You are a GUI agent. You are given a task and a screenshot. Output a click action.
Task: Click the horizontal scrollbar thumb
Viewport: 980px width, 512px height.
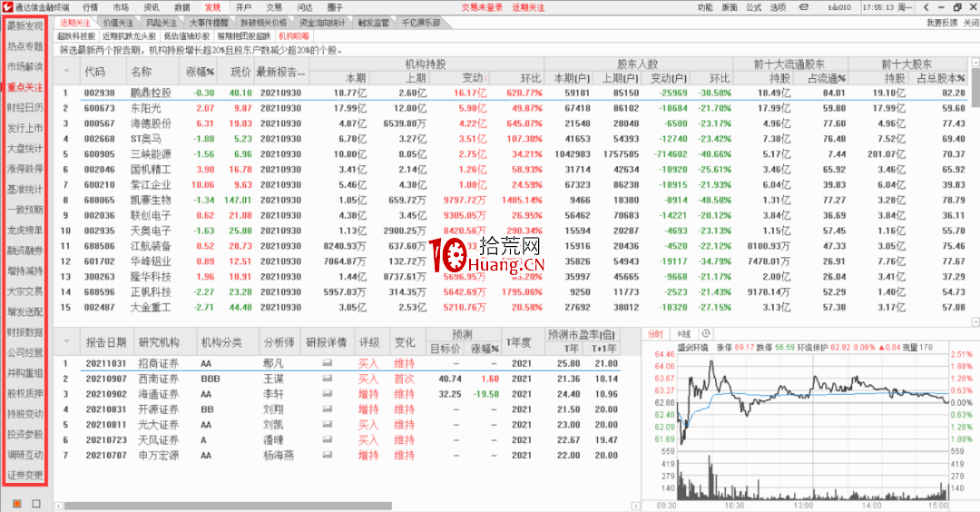[228, 506]
